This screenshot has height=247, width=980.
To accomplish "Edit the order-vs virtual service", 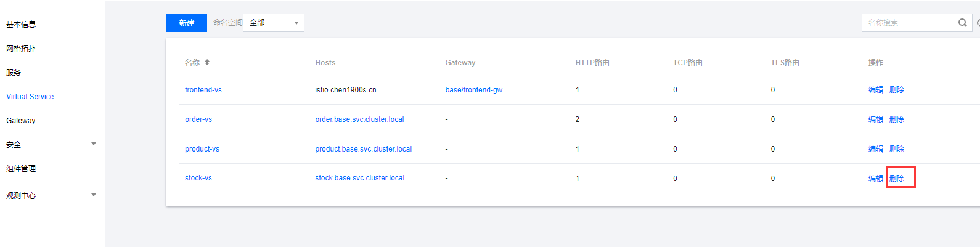I will tap(876, 119).
